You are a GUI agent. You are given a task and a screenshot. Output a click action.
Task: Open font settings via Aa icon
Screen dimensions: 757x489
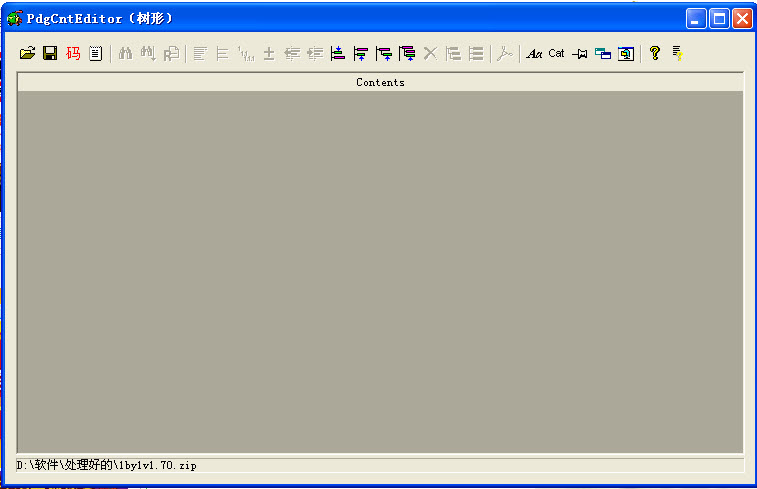pyautogui.click(x=534, y=54)
